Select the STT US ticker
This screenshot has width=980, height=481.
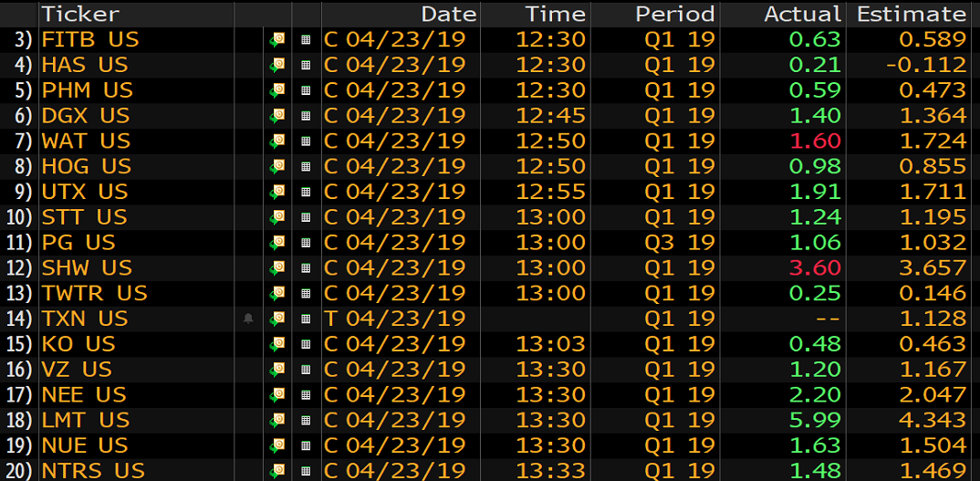(x=84, y=217)
